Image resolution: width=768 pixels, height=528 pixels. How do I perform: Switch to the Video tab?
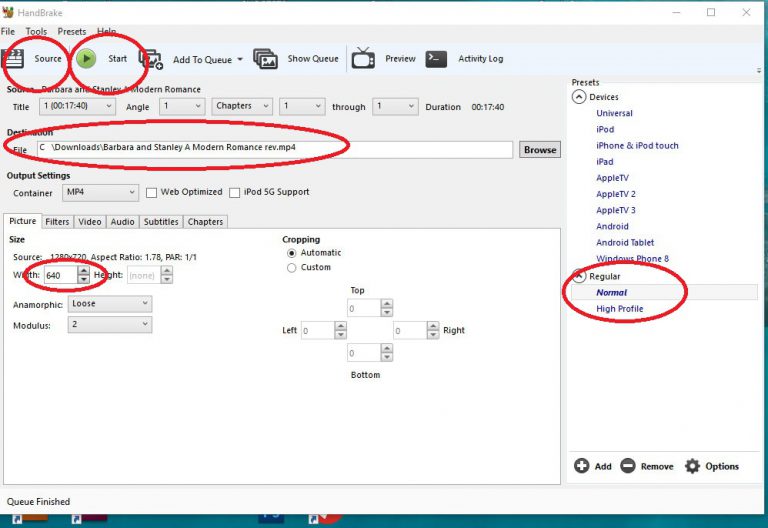[x=90, y=222]
